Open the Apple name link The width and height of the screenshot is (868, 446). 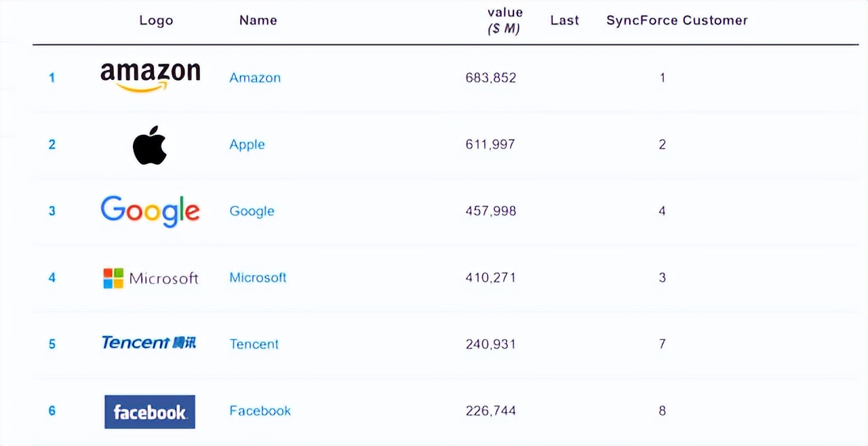click(x=247, y=144)
